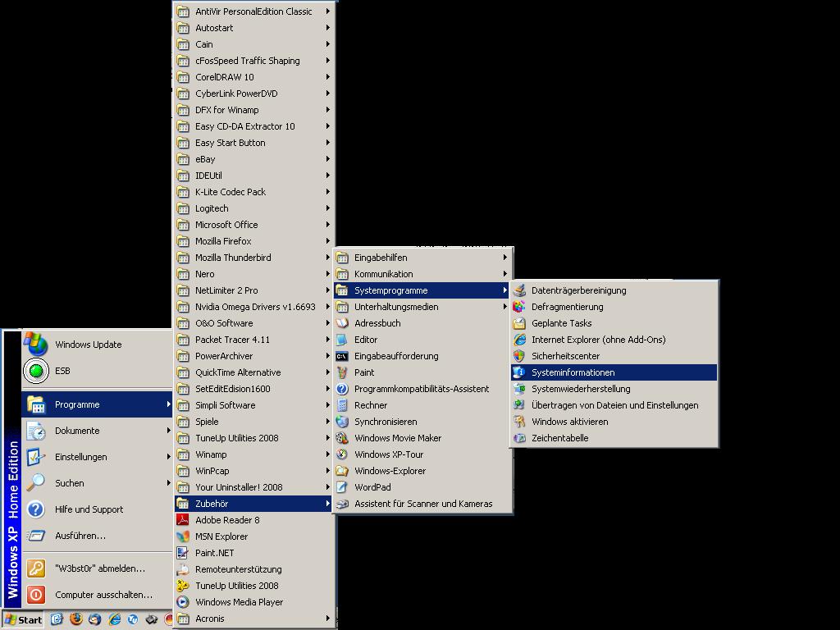Viewport: 840px width, 630px height.
Task: Launch Windows Media Player via its icon
Action: pyautogui.click(x=183, y=602)
